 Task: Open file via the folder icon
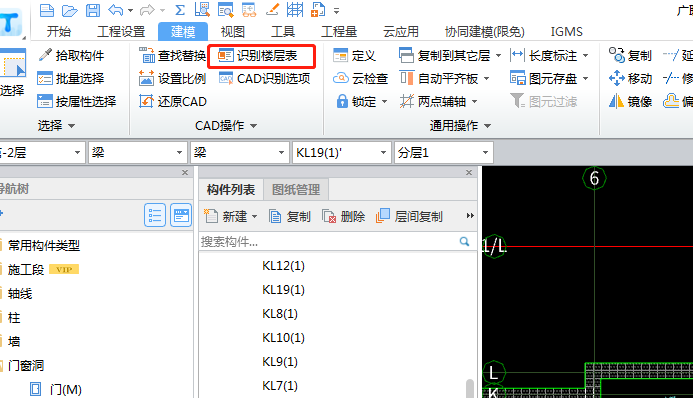tap(70, 10)
